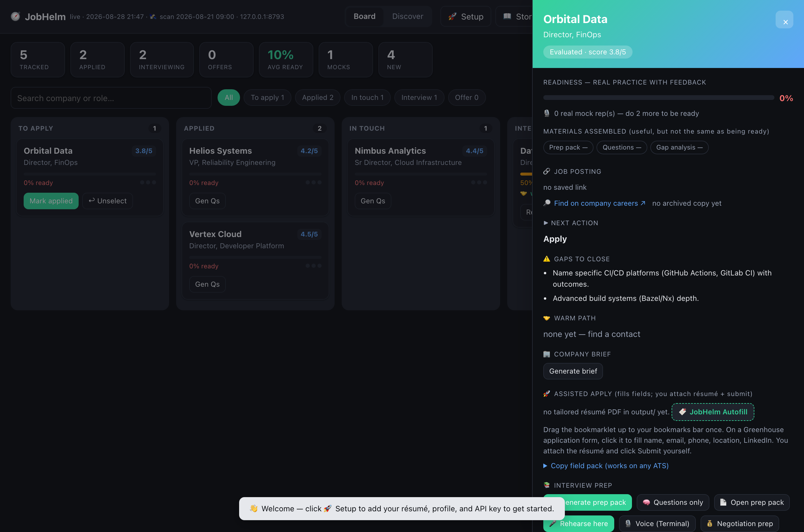This screenshot has width=804, height=532.
Task: Generate questions for Vertex Cloud
Action: [x=207, y=284]
